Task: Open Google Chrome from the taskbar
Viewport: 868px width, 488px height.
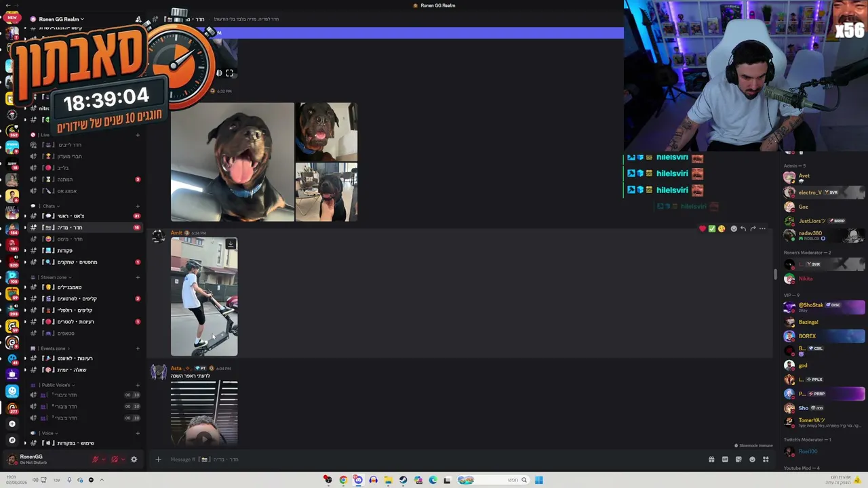Action: point(343,480)
